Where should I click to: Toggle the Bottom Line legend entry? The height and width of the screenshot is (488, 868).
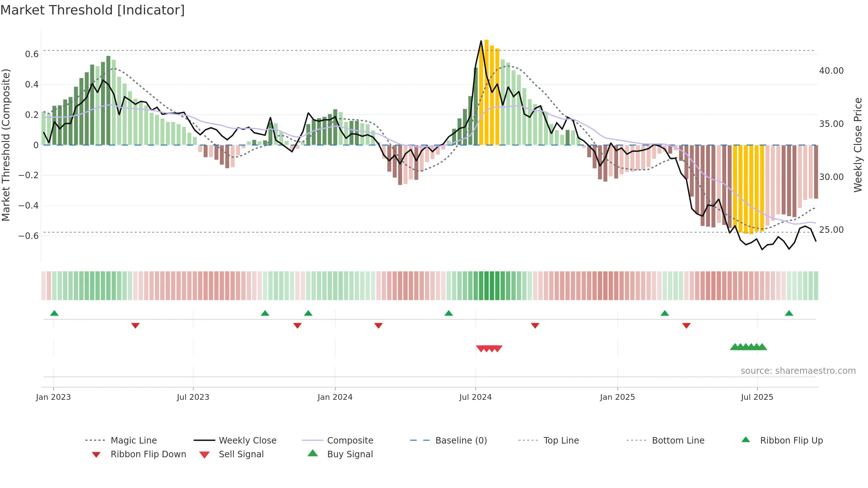coord(665,440)
